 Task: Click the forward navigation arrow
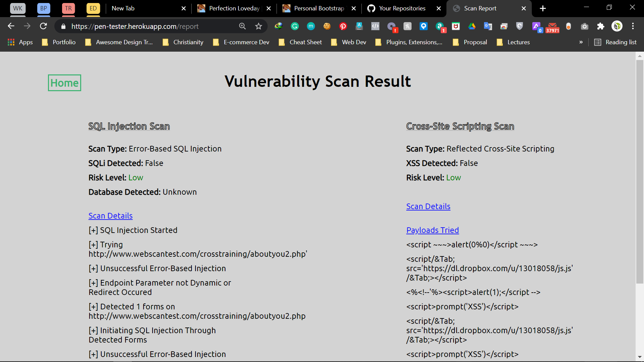tap(27, 26)
